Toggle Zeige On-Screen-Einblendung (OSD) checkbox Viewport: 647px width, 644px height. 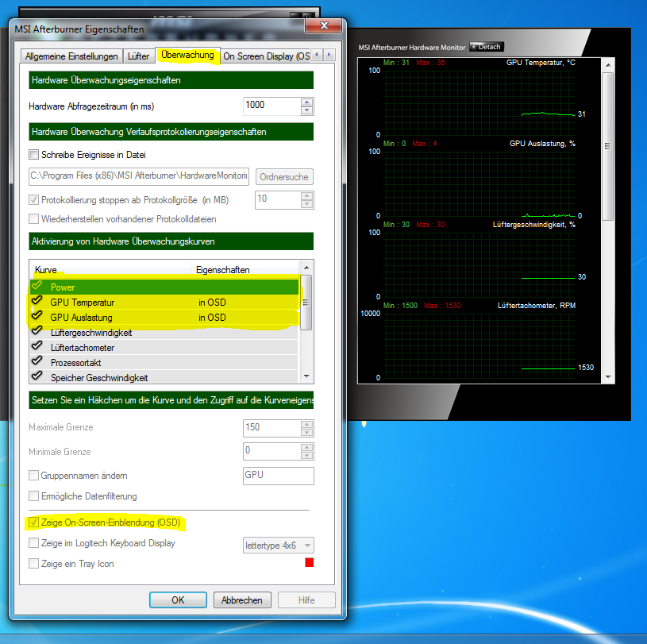click(34, 523)
